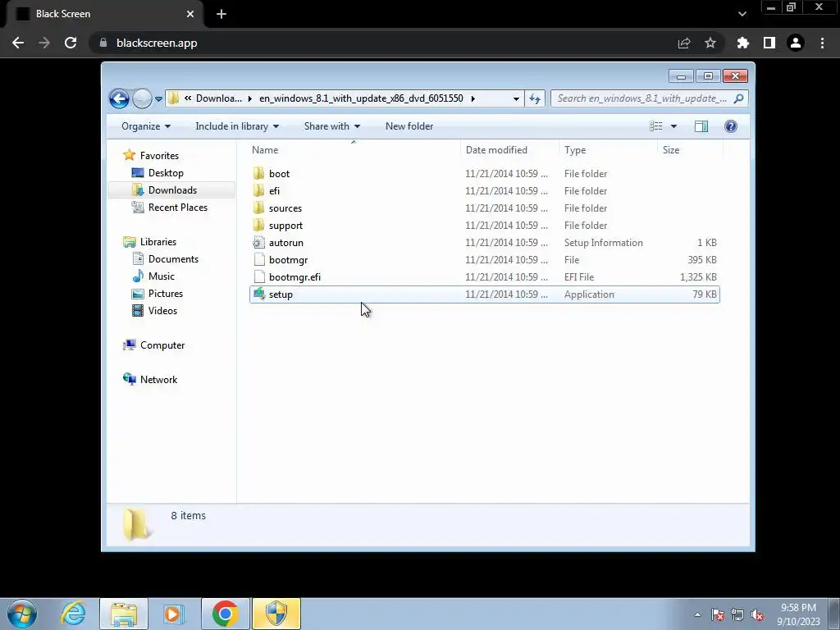Open the Organize menu
The image size is (840, 630).
point(146,126)
